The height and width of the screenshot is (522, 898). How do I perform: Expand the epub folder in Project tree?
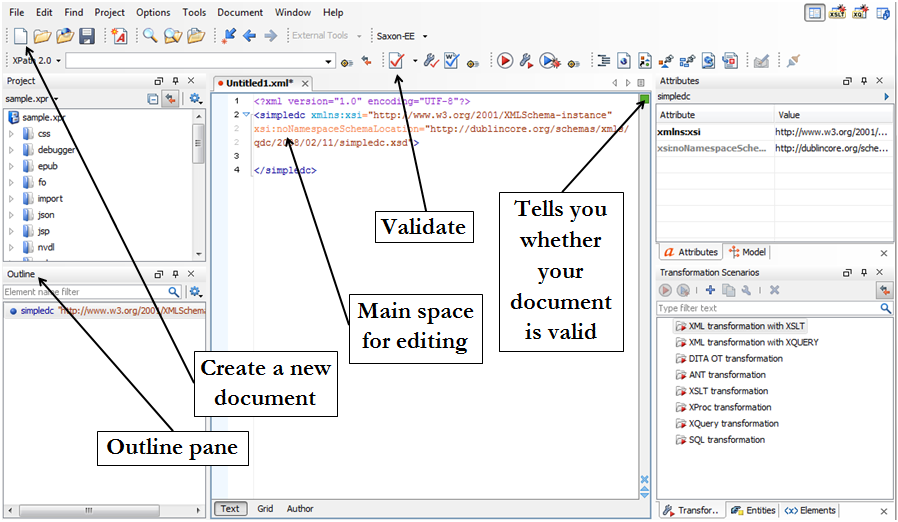11,166
